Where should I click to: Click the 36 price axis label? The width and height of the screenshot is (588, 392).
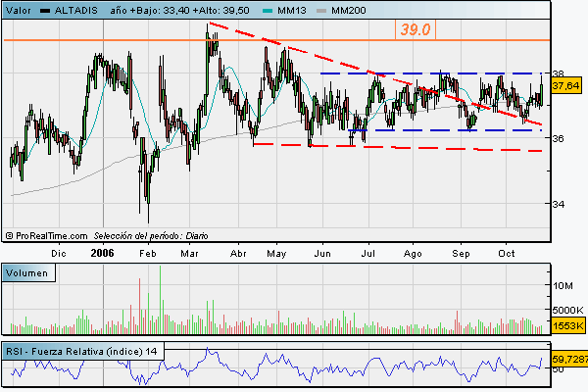tap(558, 138)
